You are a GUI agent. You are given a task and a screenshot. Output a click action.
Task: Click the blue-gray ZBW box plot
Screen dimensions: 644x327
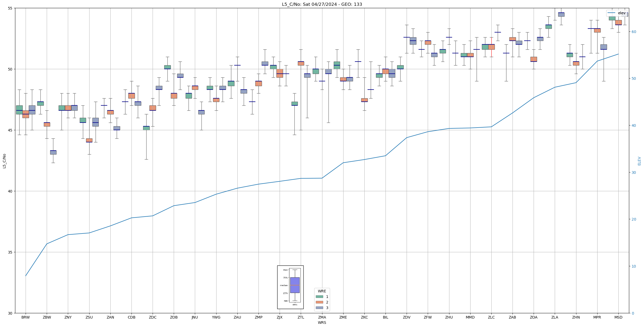[53, 152]
